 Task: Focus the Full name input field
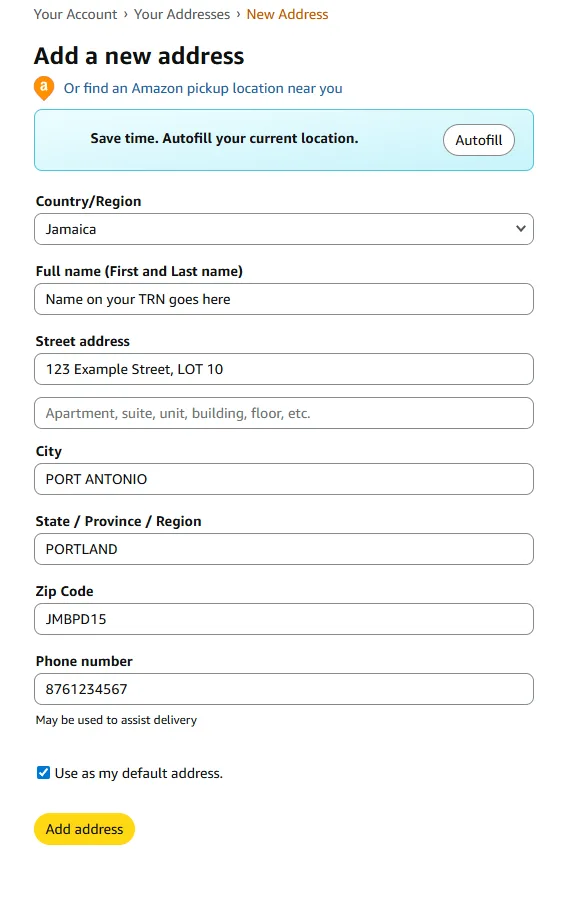[283, 299]
